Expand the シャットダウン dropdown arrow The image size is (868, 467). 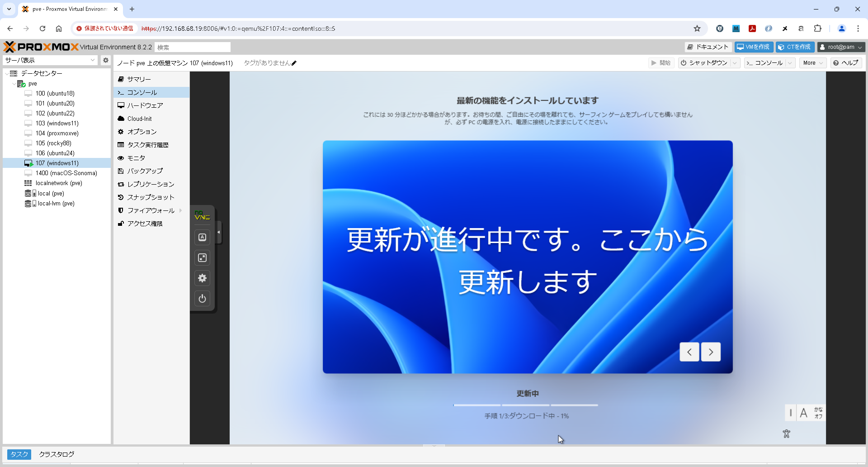point(735,63)
